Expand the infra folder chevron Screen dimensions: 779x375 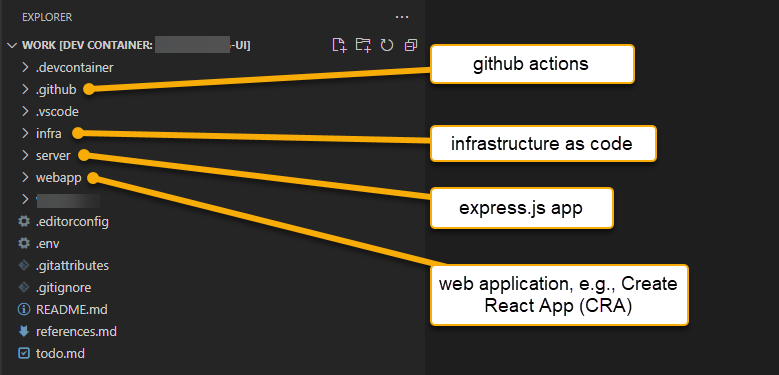point(25,133)
